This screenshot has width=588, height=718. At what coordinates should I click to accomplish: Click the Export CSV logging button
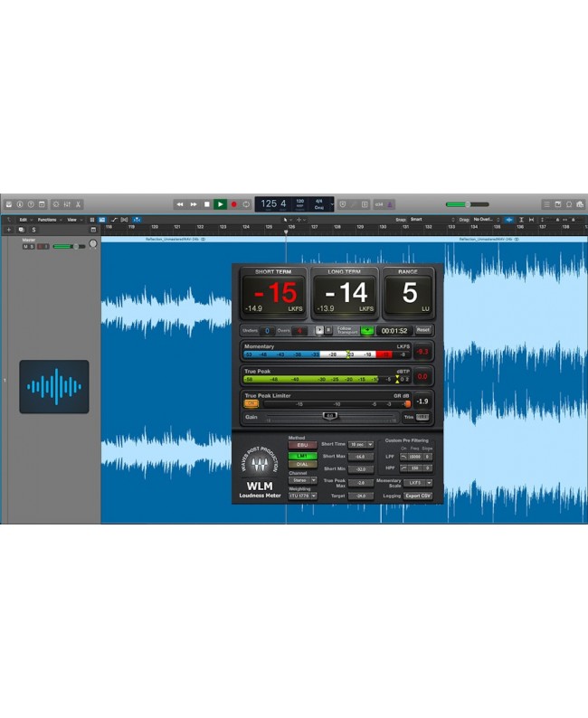[418, 496]
